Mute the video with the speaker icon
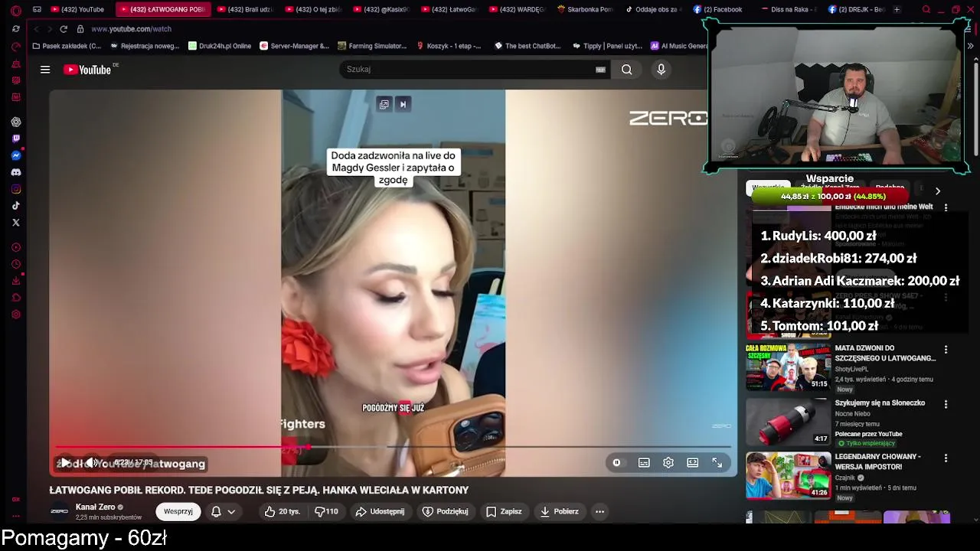Screen dimensions: 980x551 tap(90, 462)
